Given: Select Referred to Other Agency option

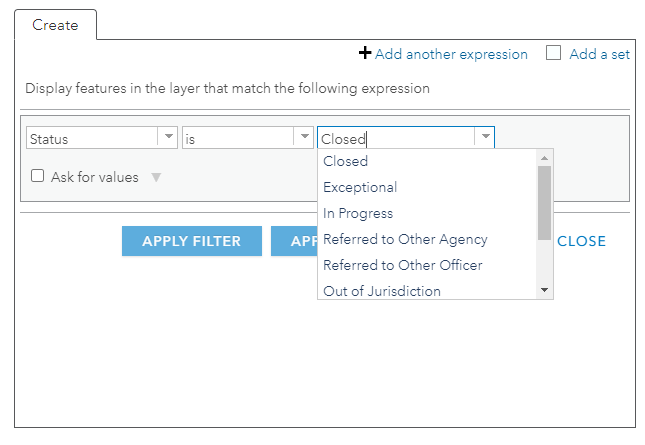Looking at the screenshot, I should tap(405, 239).
